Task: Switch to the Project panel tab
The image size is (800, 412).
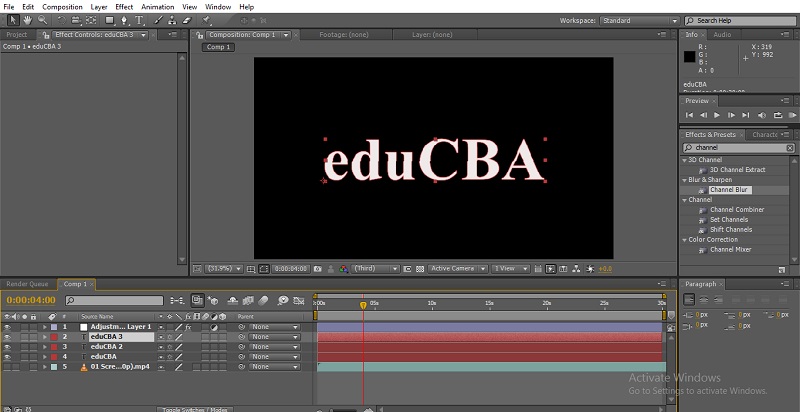Action: (x=16, y=35)
